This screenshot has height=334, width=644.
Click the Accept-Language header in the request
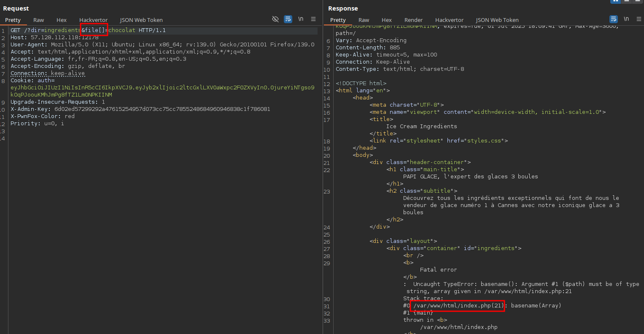[98, 59]
